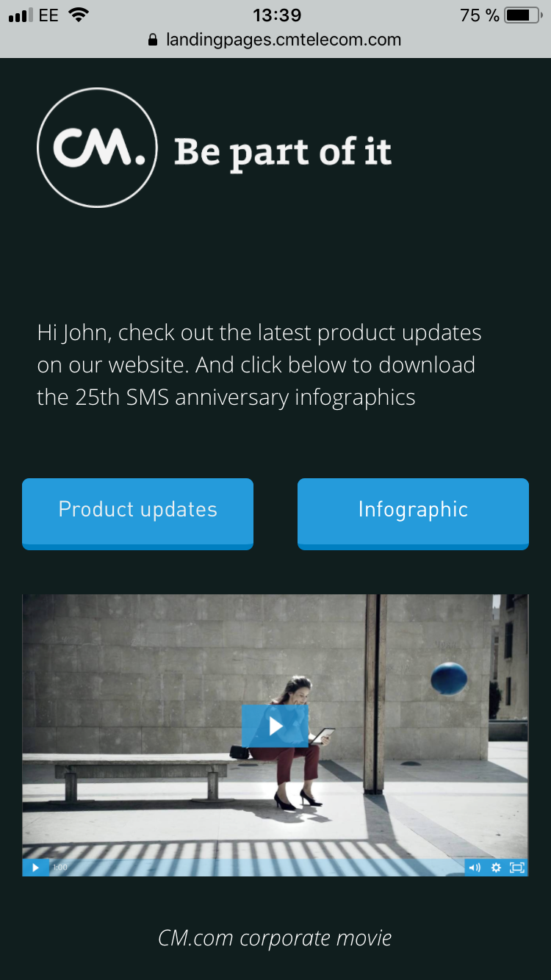This screenshot has height=980, width=551.
Task: Click the 'Be part of it' tagline
Action: pyautogui.click(x=283, y=152)
